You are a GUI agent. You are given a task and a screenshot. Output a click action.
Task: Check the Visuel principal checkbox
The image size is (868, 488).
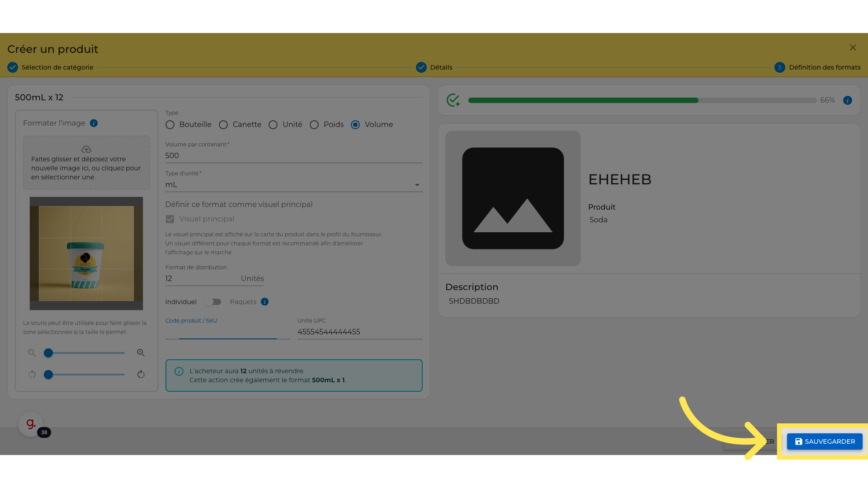[x=170, y=219]
